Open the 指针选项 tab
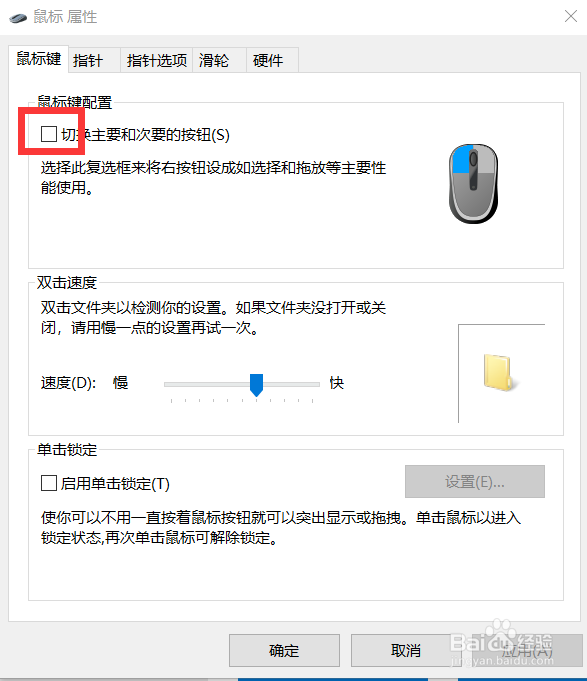The image size is (587, 681). coord(156,60)
